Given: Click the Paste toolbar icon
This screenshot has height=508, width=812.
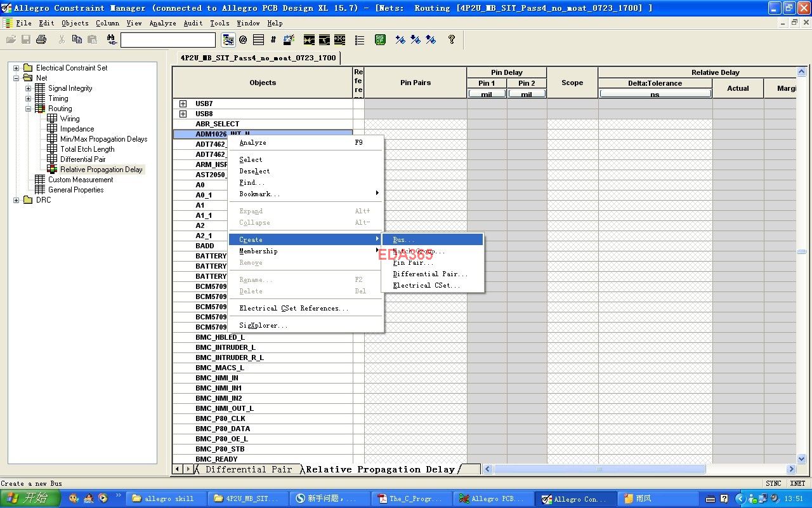Looking at the screenshot, I should [92, 39].
